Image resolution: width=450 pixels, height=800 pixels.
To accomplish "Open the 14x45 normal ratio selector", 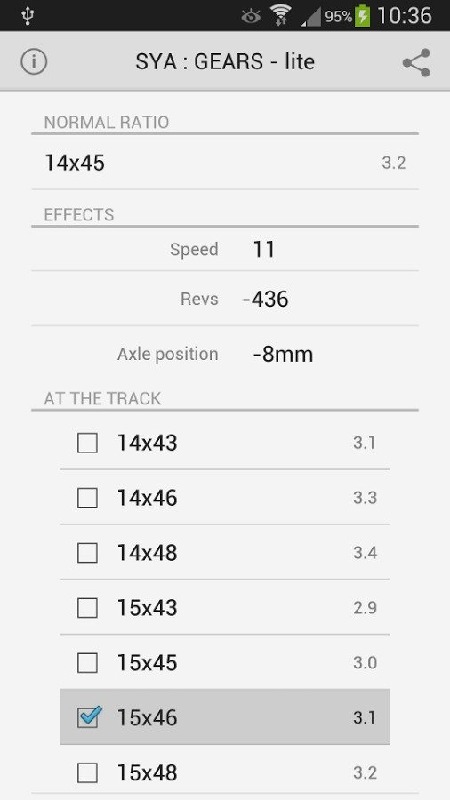I will point(225,163).
